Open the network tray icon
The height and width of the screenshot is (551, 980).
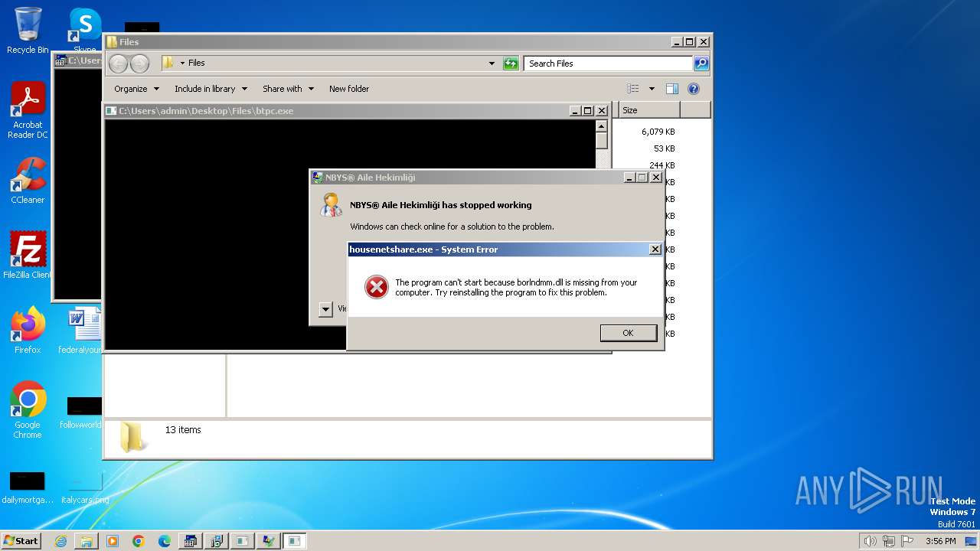point(888,541)
